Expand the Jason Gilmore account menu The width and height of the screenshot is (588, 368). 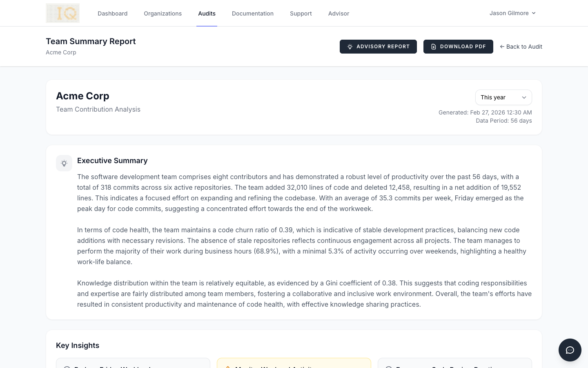(512, 13)
